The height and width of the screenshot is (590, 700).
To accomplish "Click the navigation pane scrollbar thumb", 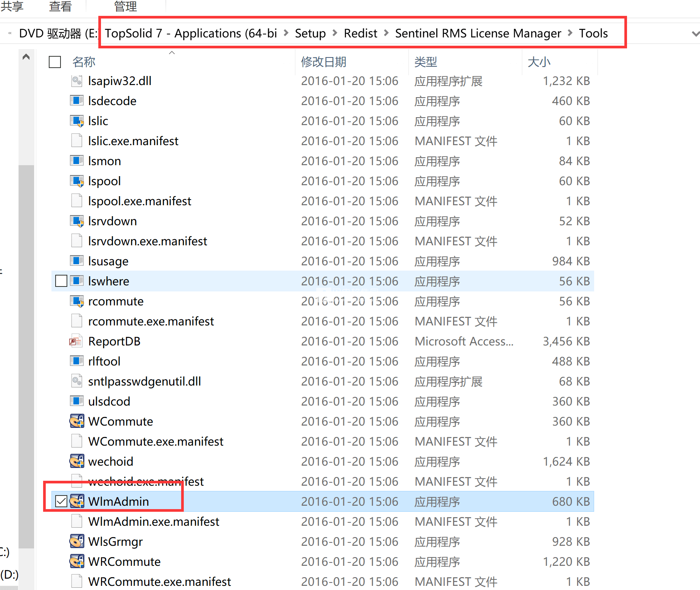I will 26,356.
